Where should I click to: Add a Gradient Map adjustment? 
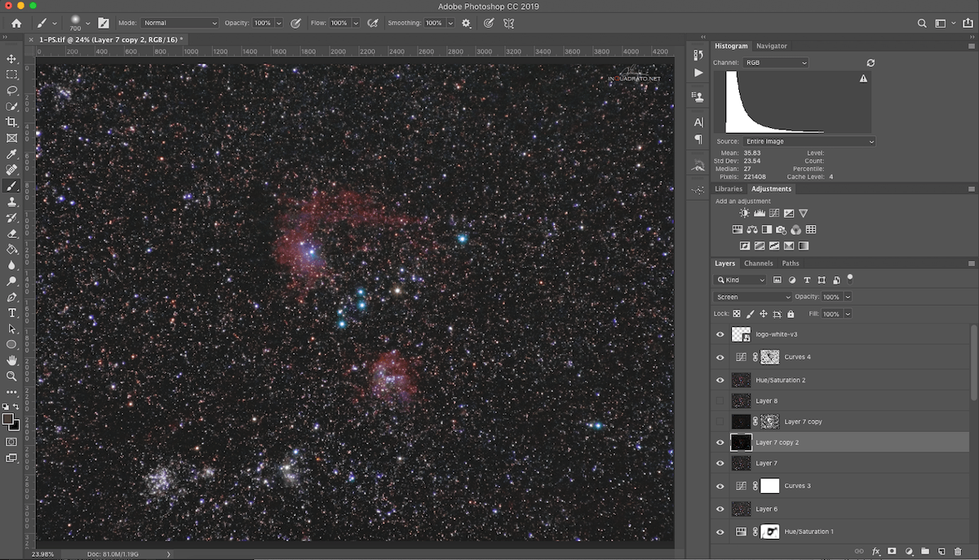click(x=804, y=245)
